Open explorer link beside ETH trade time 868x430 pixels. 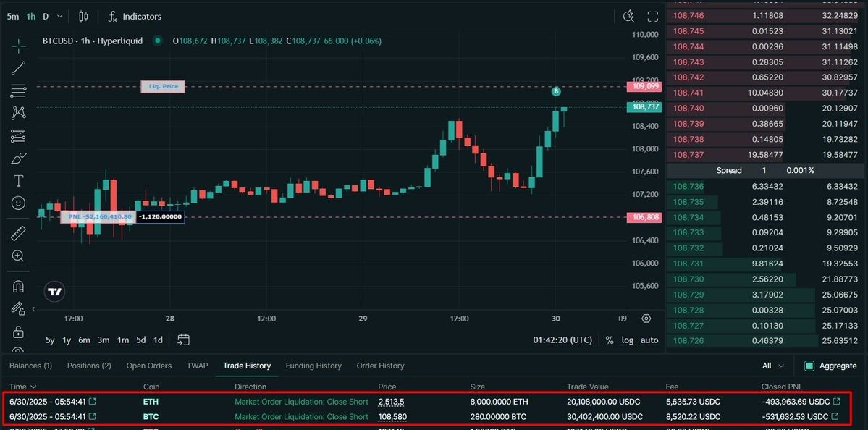click(x=93, y=401)
